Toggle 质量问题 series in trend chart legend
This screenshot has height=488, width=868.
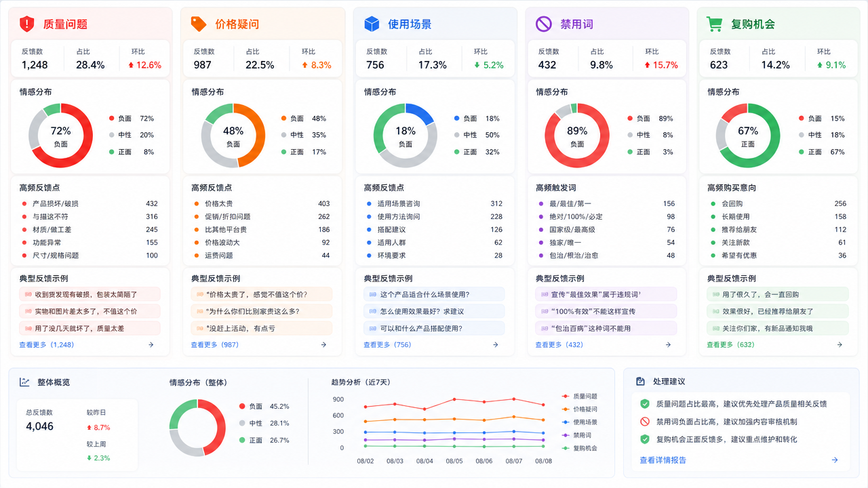point(579,396)
